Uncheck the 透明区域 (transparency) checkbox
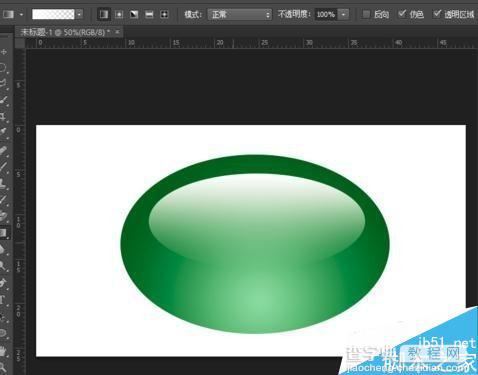The width and height of the screenshot is (478, 375). [437, 14]
